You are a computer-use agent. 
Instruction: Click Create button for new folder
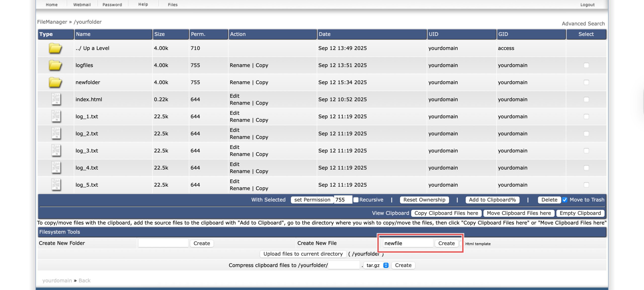coord(202,243)
